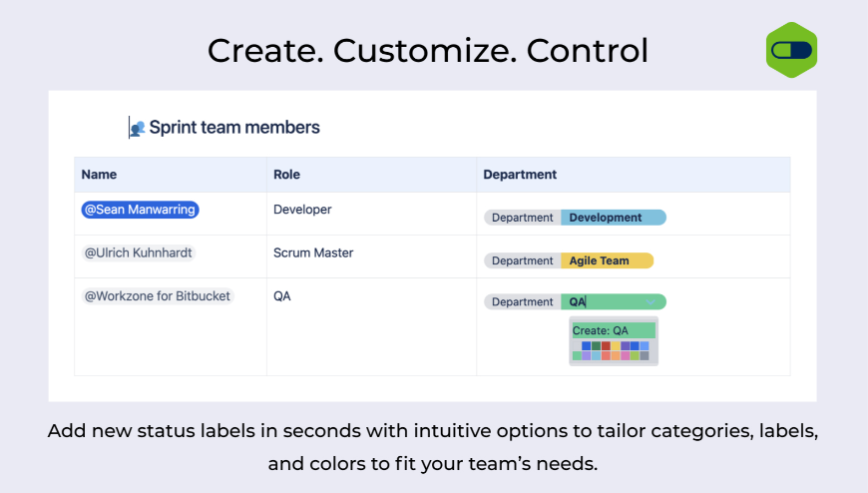
Task: Click the @Ulrich Kuhnhardt mention
Action: pos(138,252)
